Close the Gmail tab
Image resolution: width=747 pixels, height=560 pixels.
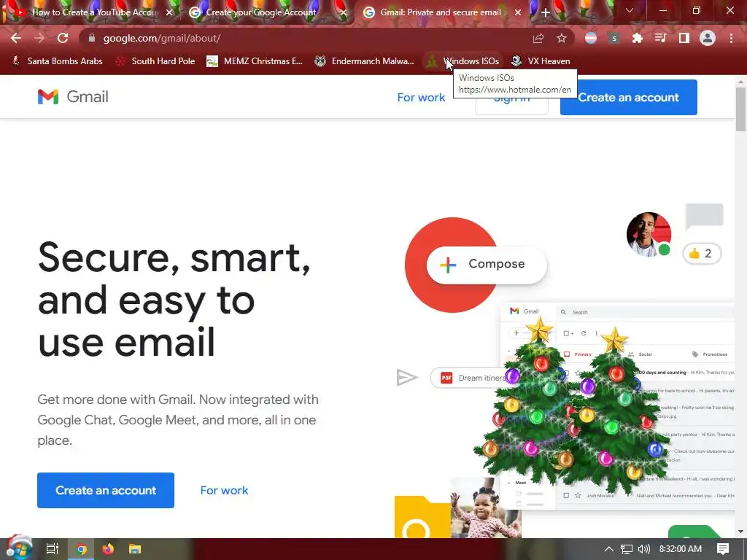coord(518,13)
